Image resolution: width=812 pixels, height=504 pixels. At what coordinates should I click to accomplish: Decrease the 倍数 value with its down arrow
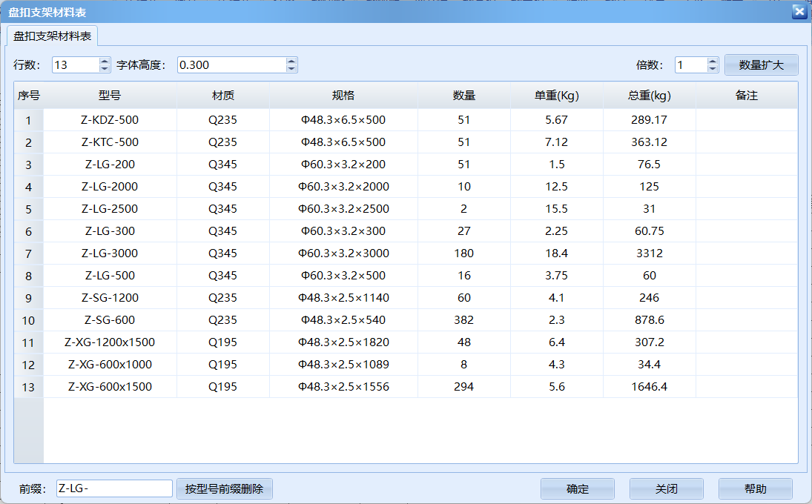click(711, 68)
